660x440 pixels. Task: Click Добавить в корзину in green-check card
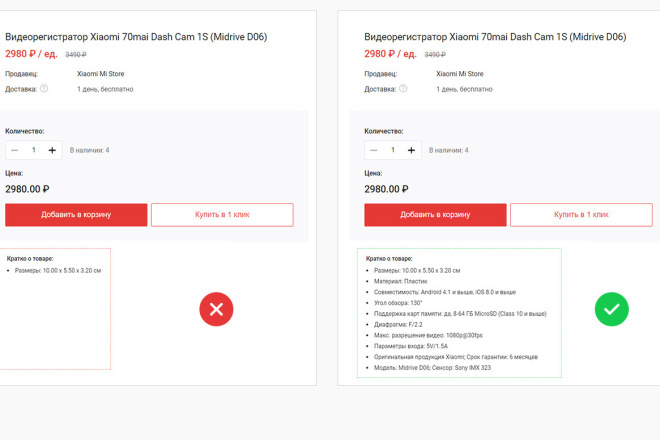click(x=435, y=215)
